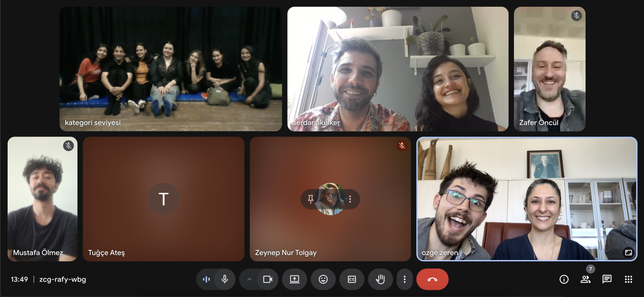The width and height of the screenshot is (644, 297).
Task: Click the mute icon over Zeynep's avatar
Action: pos(330,199)
